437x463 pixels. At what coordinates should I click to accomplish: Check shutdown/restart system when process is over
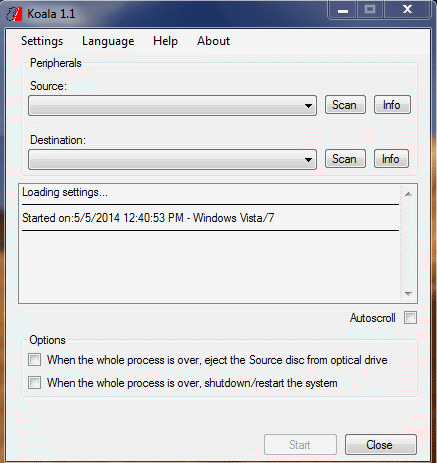pos(35,383)
